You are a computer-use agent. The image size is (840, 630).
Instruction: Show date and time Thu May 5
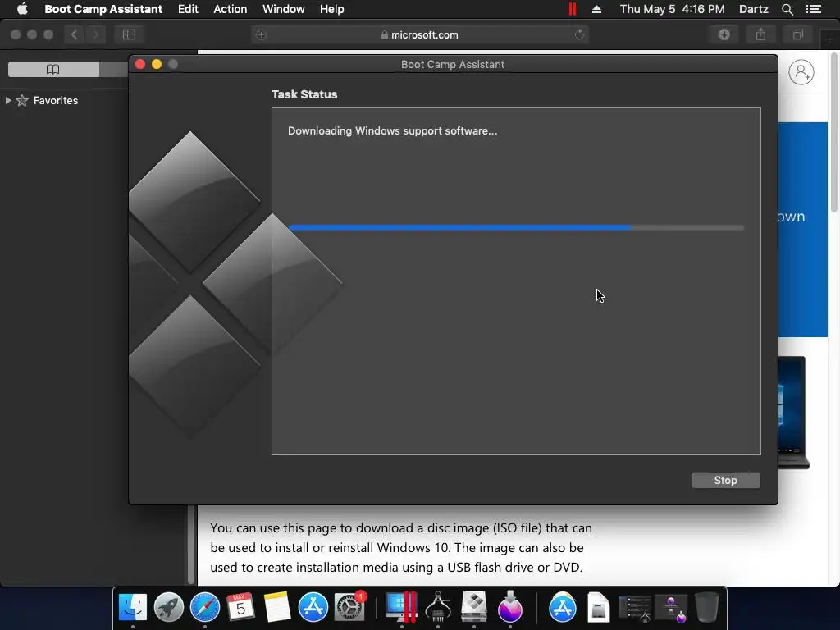pyautogui.click(x=672, y=9)
